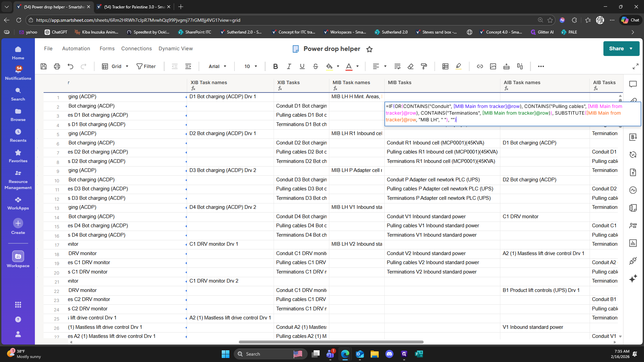
Task: Click the Save icon in toolbar
Action: [44, 66]
